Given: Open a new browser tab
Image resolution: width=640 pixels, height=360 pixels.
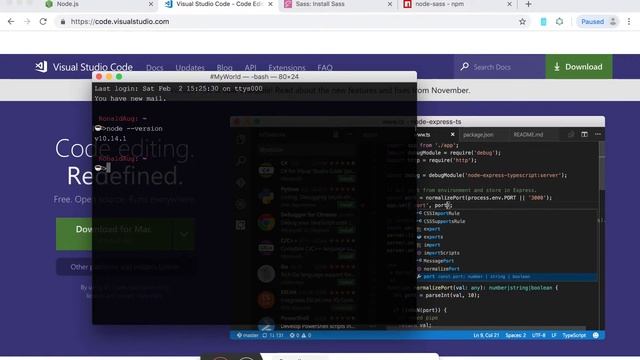Looking at the screenshot, I should (x=528, y=4).
